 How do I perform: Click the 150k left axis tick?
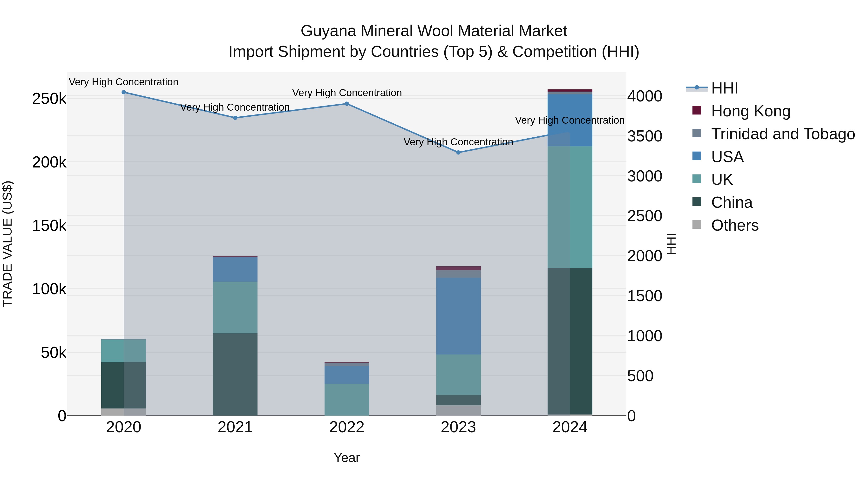49,226
